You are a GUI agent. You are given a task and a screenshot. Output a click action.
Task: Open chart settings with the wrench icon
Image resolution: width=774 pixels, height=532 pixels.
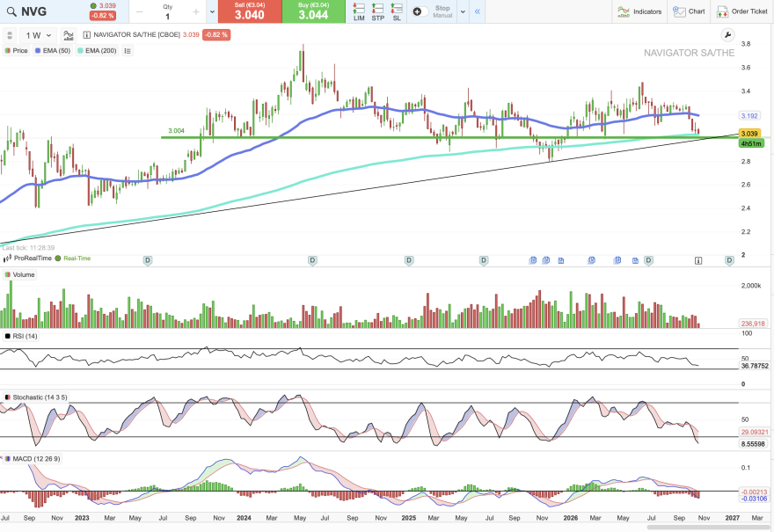point(727,35)
